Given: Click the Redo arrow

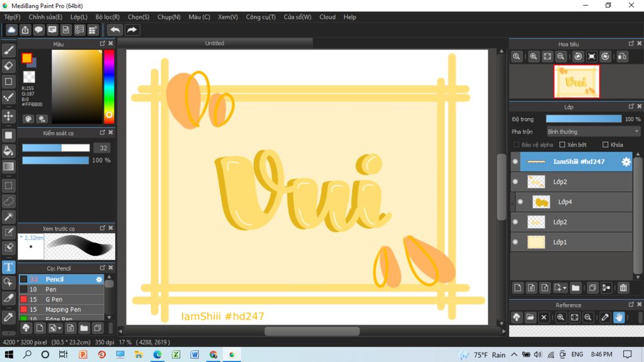Looking at the screenshot, I should pos(132,30).
